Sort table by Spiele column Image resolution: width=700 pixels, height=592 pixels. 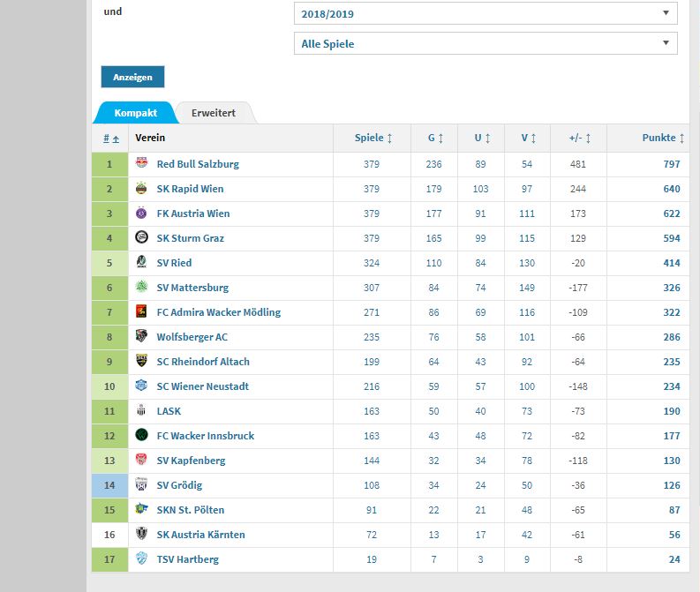point(373,138)
